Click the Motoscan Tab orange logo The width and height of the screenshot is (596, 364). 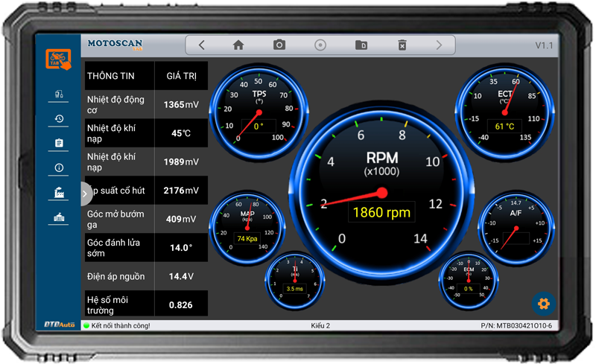coord(58,60)
